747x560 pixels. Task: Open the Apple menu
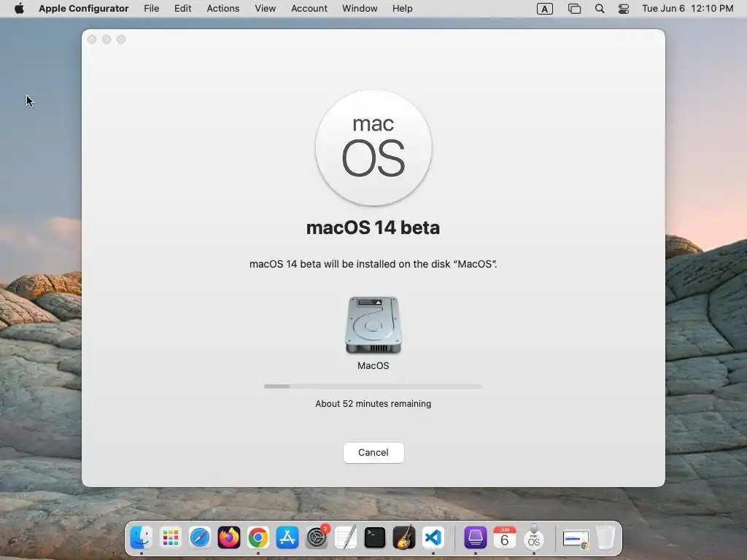[x=19, y=9]
